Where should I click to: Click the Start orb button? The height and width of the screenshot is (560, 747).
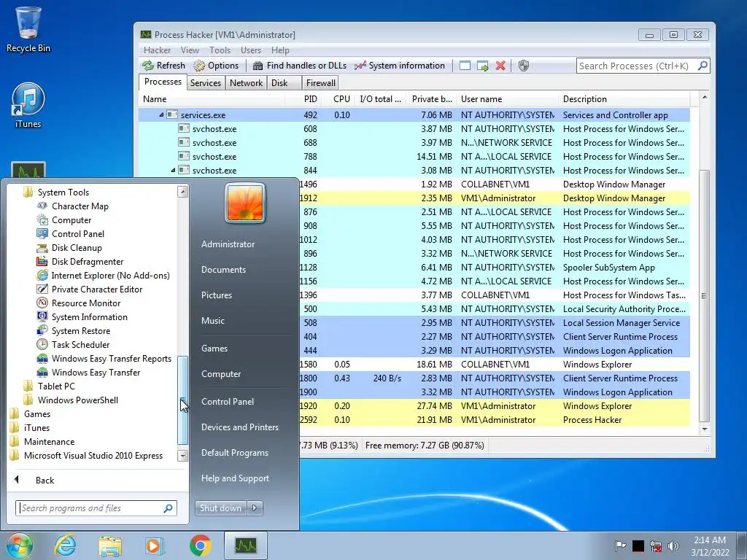tap(20, 545)
